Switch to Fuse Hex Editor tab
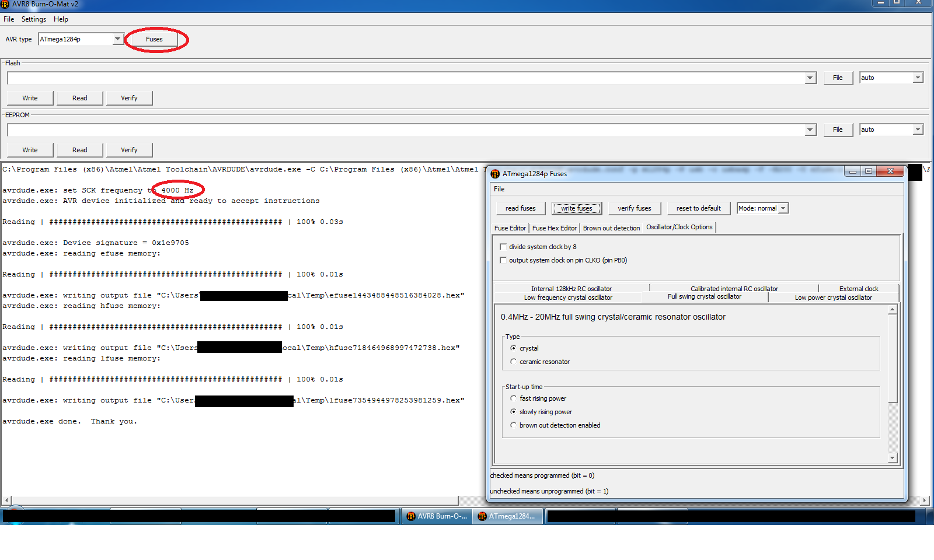Screen dimensions: 934x560 coord(555,228)
